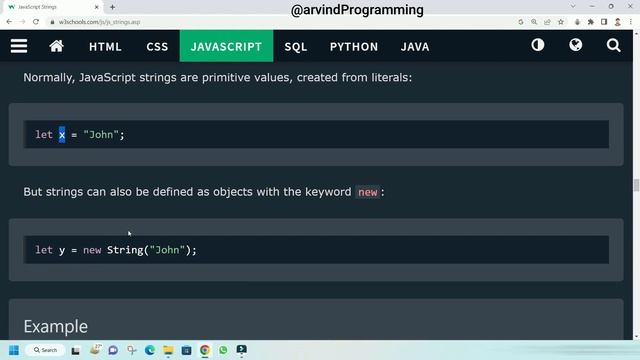Open Chrome three-dot menu
Image resolution: width=640 pixels, height=360 pixels.
pos(631,22)
